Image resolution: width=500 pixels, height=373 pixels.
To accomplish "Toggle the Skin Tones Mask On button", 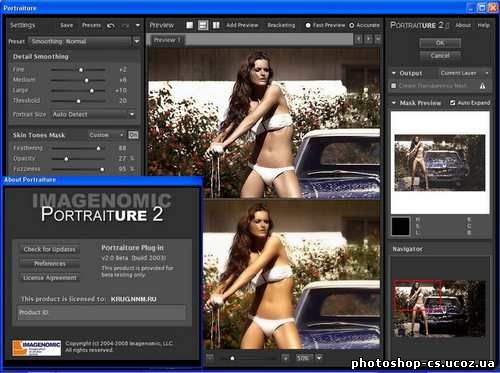I will click(x=133, y=135).
